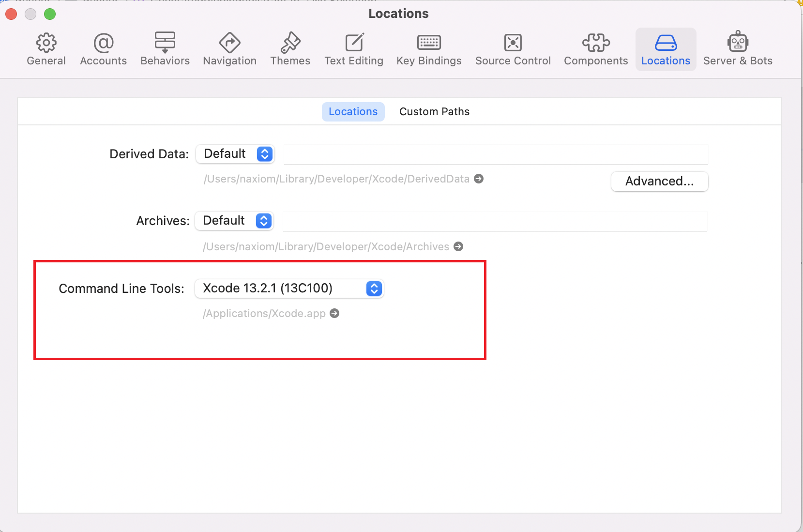Open the Server & Bots preferences pane
Viewport: 803px width, 532px height.
(x=738, y=49)
